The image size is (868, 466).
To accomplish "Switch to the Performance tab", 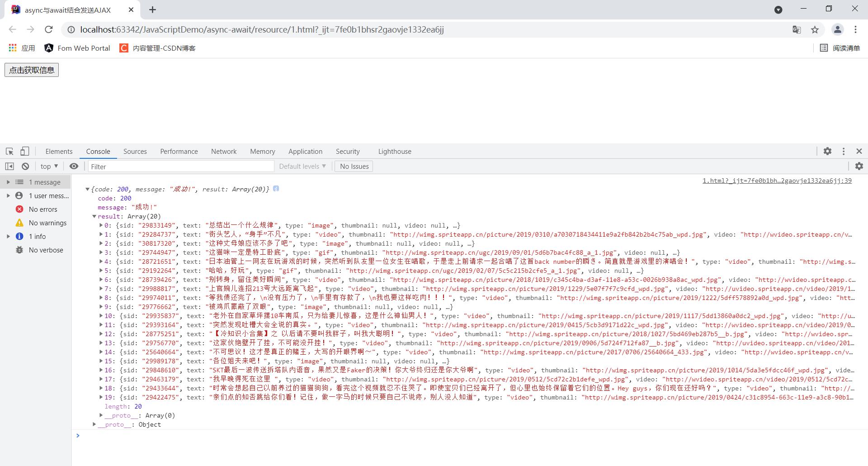I will 179,152.
